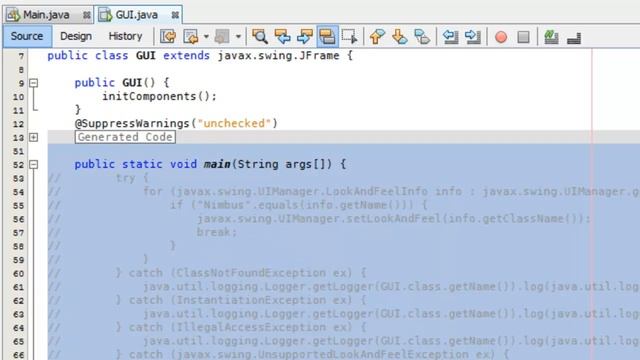
Task: Close the GUI.java tab
Action: coord(175,16)
